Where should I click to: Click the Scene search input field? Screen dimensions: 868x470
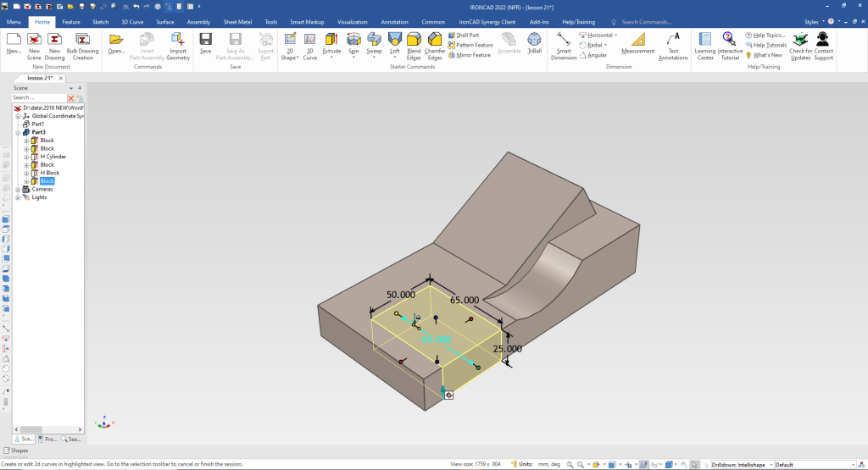(38, 97)
